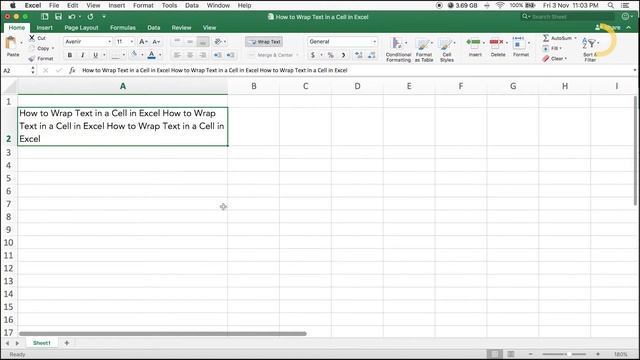640x360 pixels.
Task: Switch to the Formulas tab
Action: 123,28
